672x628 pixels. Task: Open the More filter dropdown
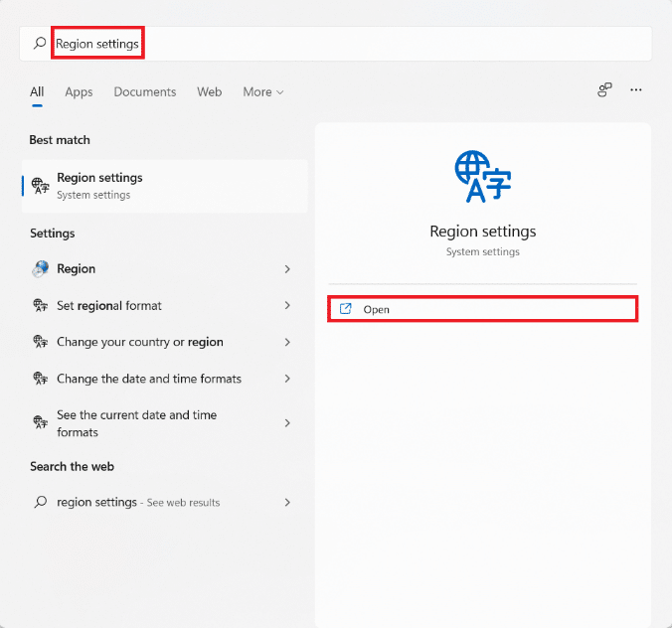[x=262, y=91]
